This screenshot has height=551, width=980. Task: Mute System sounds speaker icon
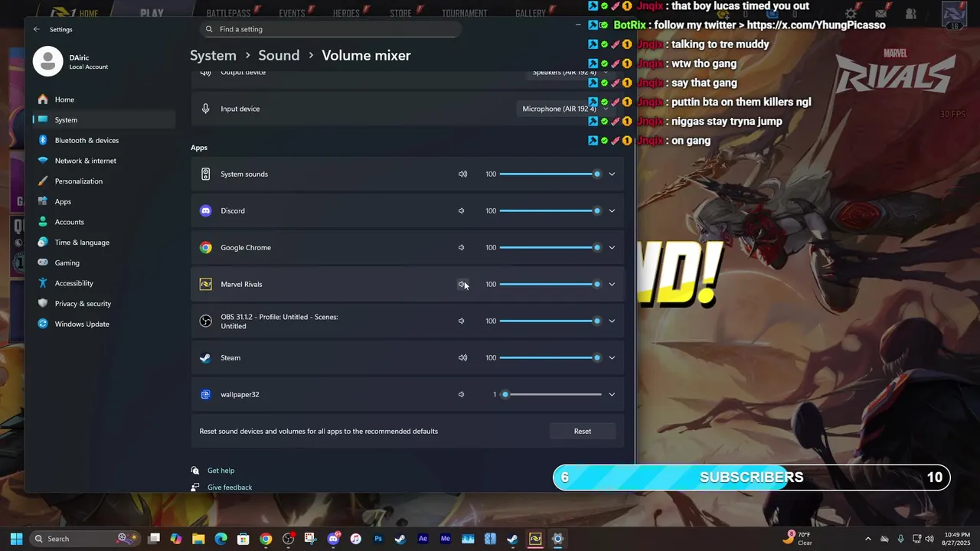click(462, 174)
